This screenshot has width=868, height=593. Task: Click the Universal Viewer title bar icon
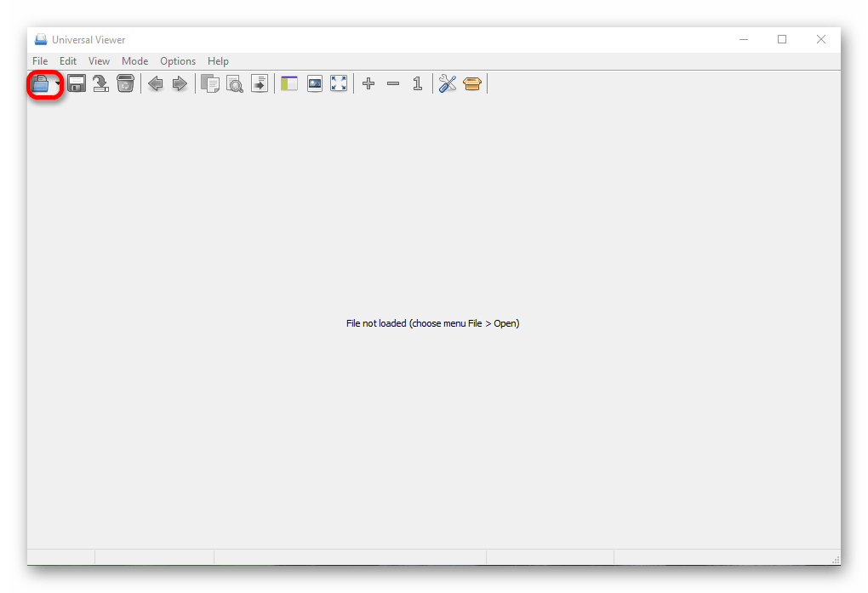(40, 39)
